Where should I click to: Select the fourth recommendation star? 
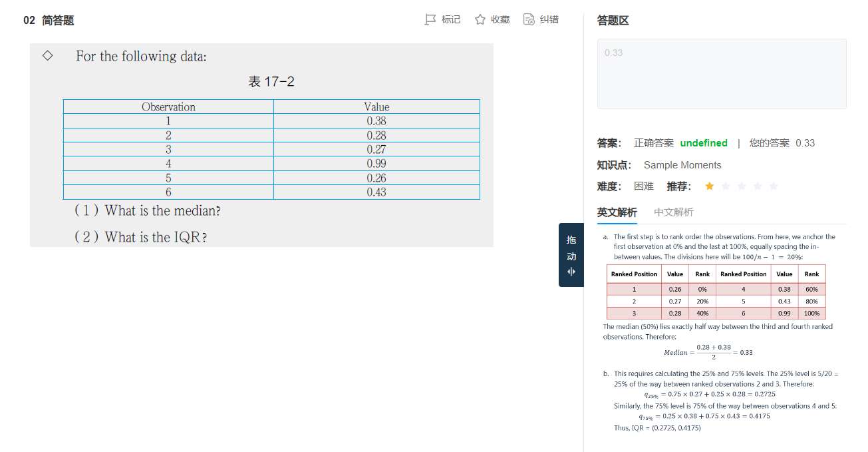point(757,186)
